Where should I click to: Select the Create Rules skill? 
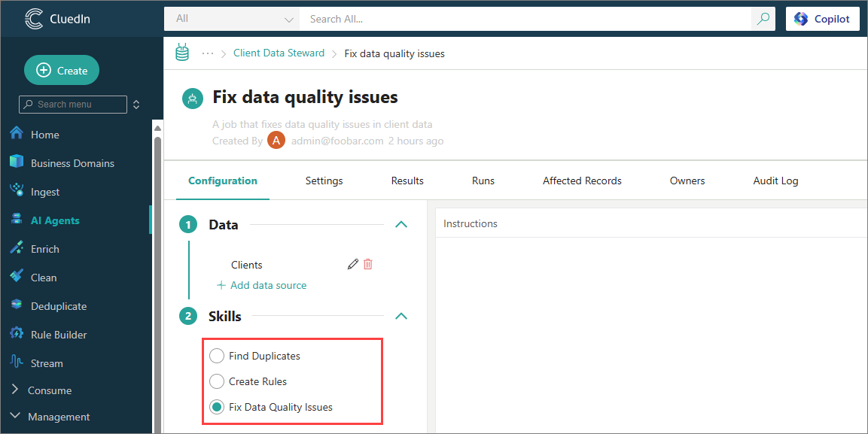click(217, 381)
